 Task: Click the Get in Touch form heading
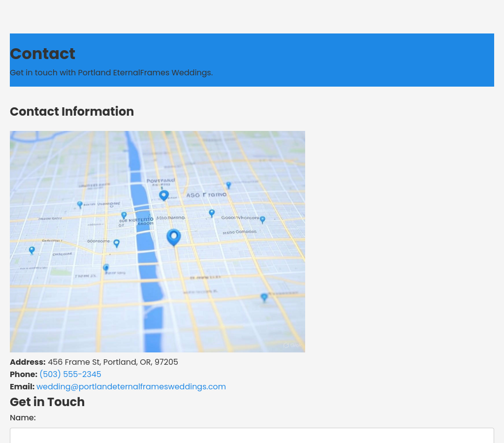pos(47,402)
